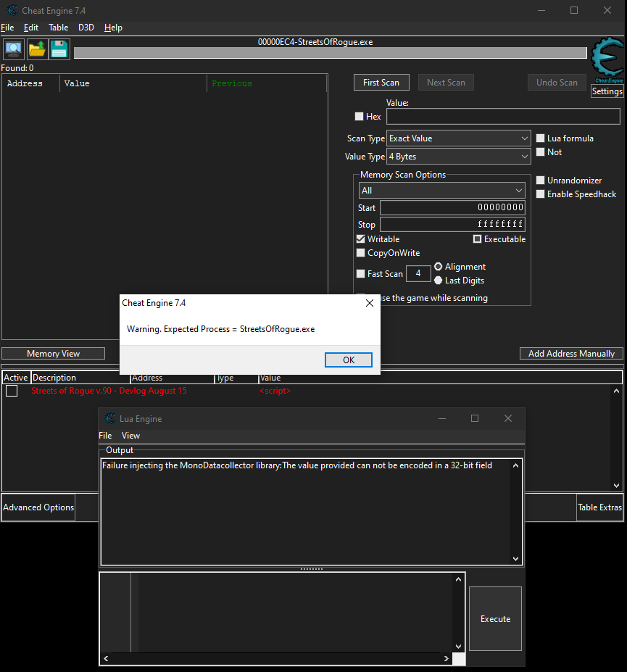Click the Fast Scan alignment value field

418,273
